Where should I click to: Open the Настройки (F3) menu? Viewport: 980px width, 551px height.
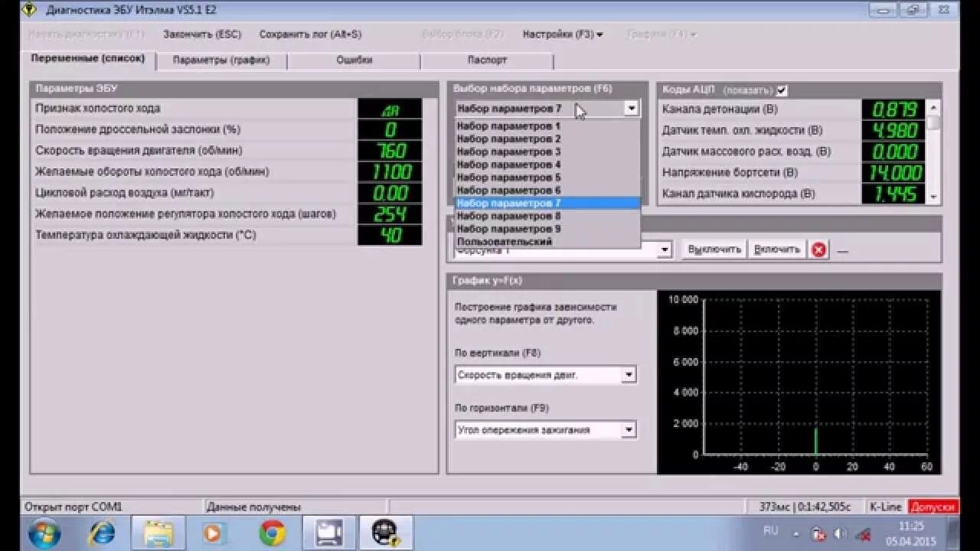563,34
